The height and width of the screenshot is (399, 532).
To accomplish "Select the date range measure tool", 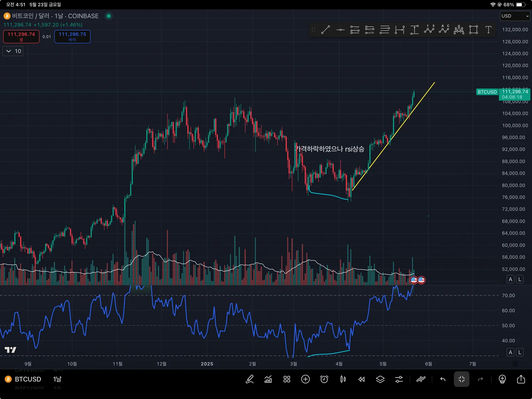I will click(x=400, y=30).
